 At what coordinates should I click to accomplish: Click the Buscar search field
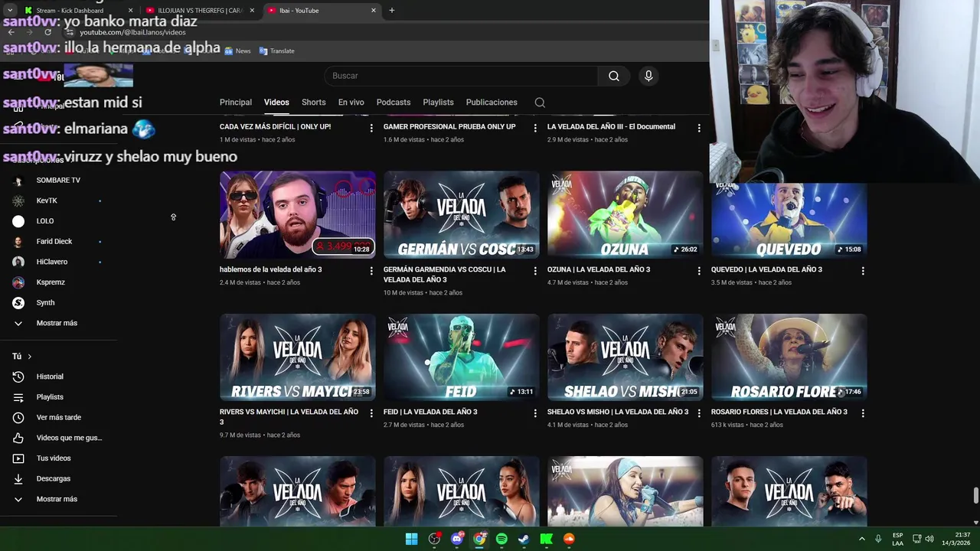461,76
